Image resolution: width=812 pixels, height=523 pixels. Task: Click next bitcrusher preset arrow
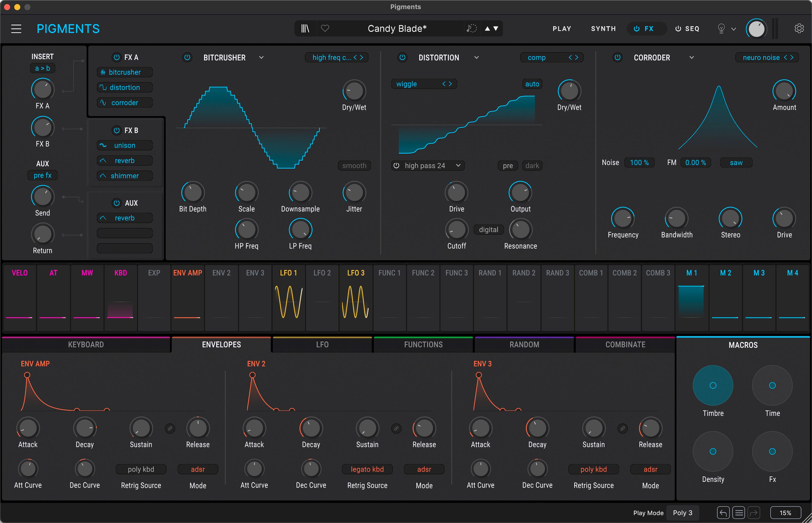[362, 58]
